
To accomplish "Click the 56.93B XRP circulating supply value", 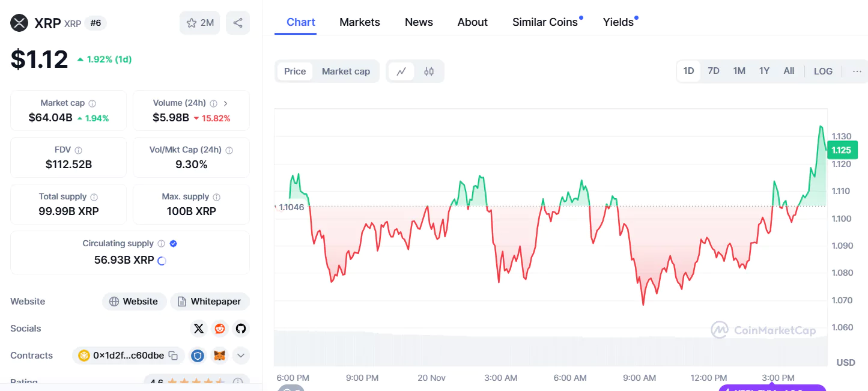I will point(124,260).
